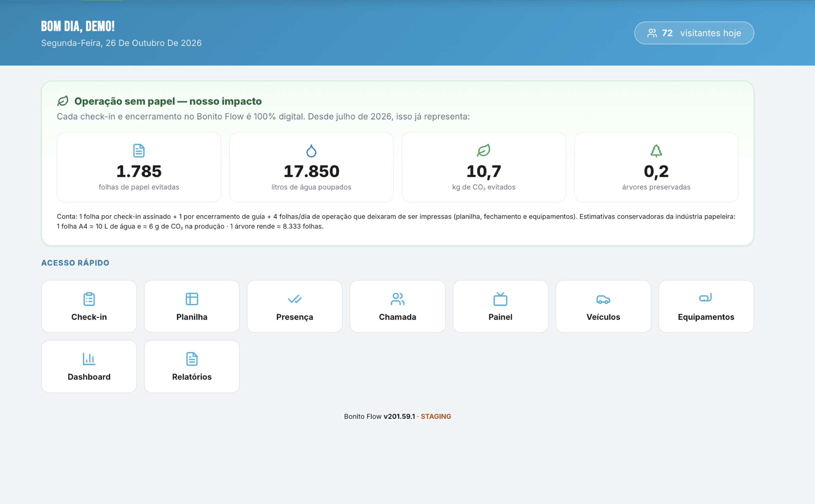Click the date Segunda-Feira, 26 De Outubro
This screenshot has width=815, height=504.
[122, 43]
